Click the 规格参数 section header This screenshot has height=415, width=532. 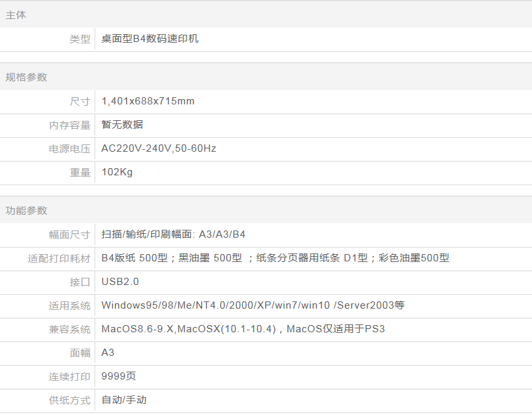(27, 77)
